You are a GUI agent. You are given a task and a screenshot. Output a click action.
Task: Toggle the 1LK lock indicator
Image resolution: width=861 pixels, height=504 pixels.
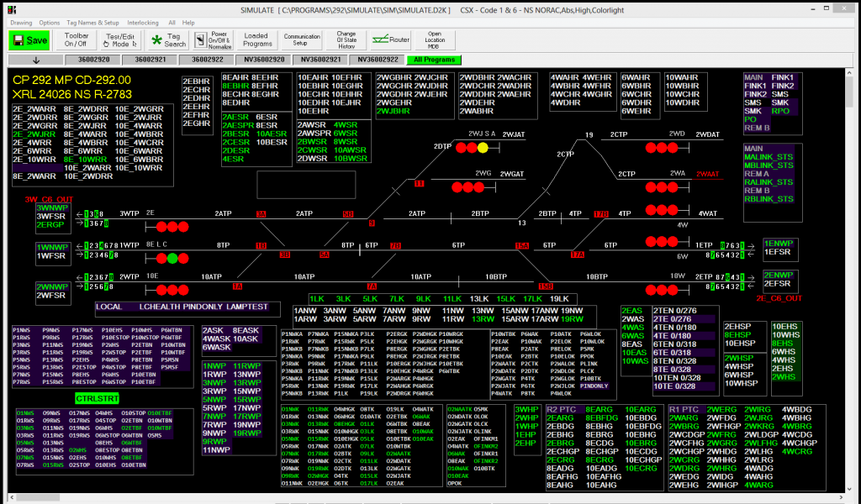click(317, 299)
